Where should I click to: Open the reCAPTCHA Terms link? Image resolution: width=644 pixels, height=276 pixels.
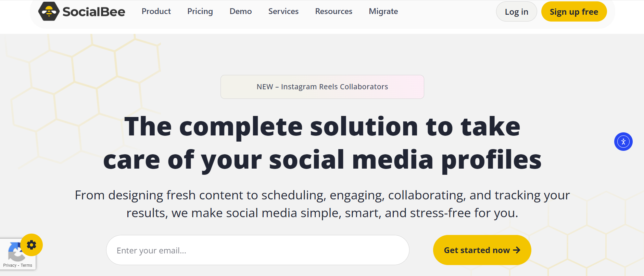click(26, 265)
